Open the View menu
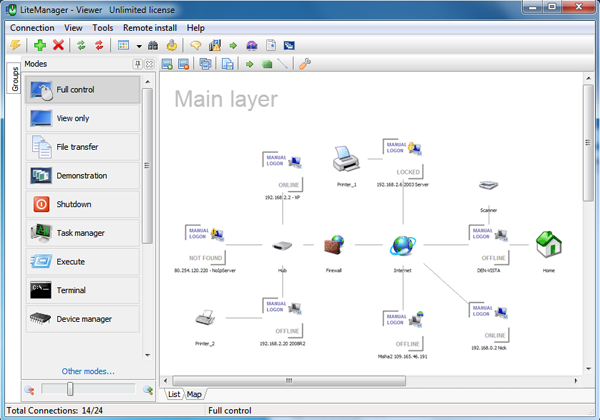This screenshot has width=600, height=420. (x=73, y=28)
